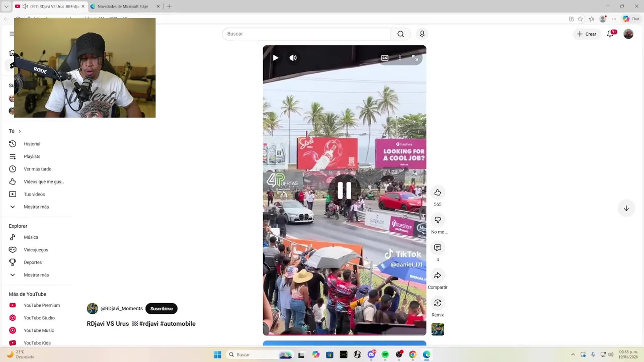Open Edge favorites list icon
Viewport: 644px width, 362px height.
pyautogui.click(x=592, y=19)
